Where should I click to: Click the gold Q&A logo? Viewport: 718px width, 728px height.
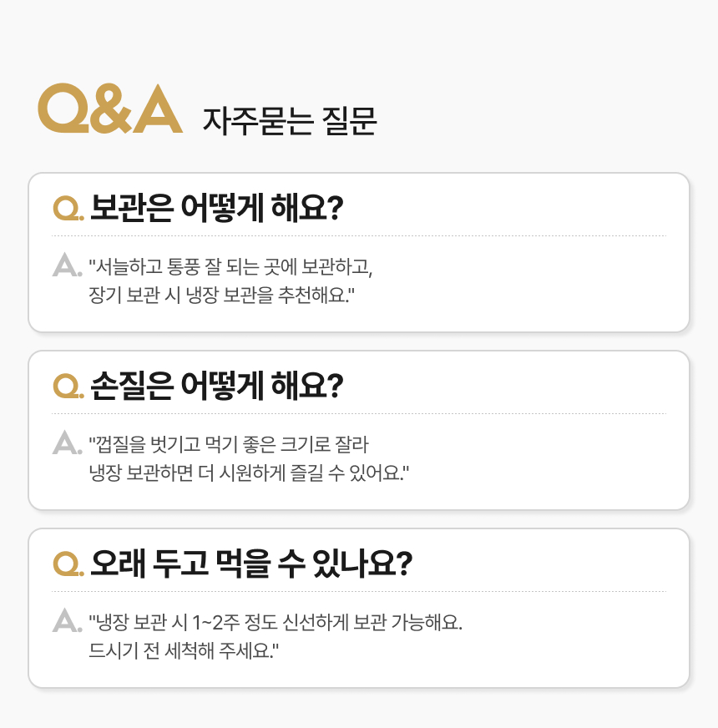pos(110,109)
